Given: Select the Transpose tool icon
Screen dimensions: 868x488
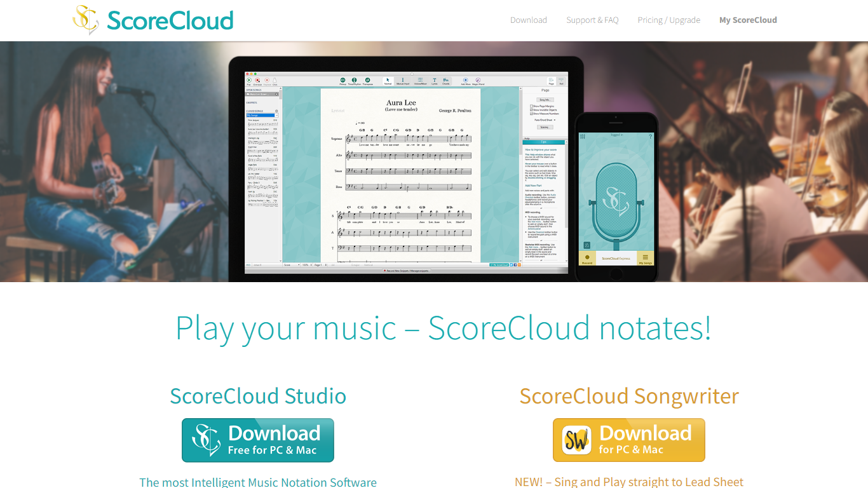Looking at the screenshot, I should (x=367, y=80).
